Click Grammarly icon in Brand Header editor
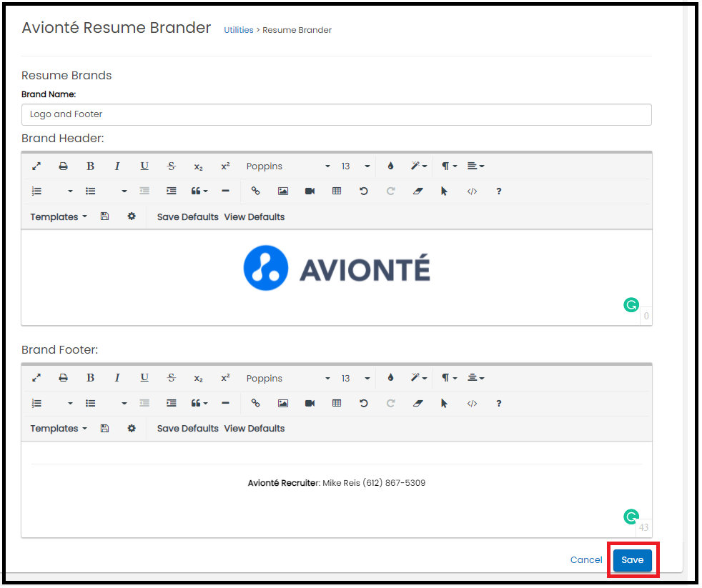Screen dimensions: 702x588 [631, 305]
